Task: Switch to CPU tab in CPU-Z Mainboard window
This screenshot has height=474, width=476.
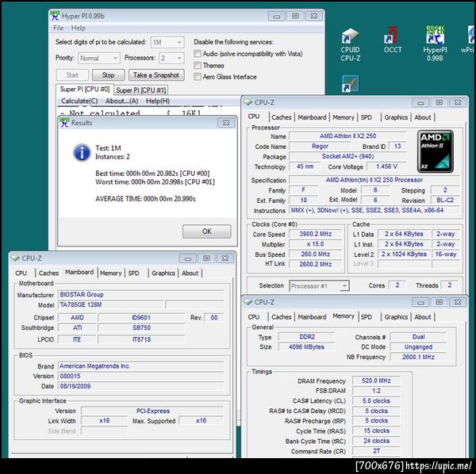Action: point(21,273)
